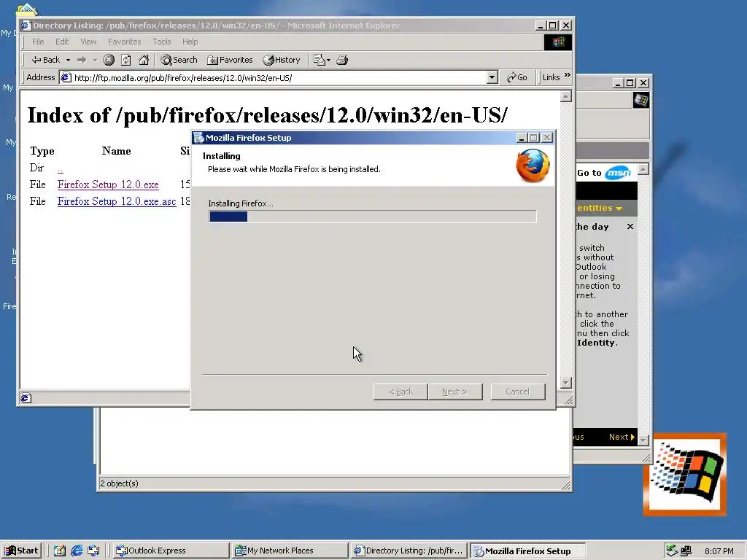Click the Windows logo in Outlook Express window

pyautogui.click(x=640, y=101)
